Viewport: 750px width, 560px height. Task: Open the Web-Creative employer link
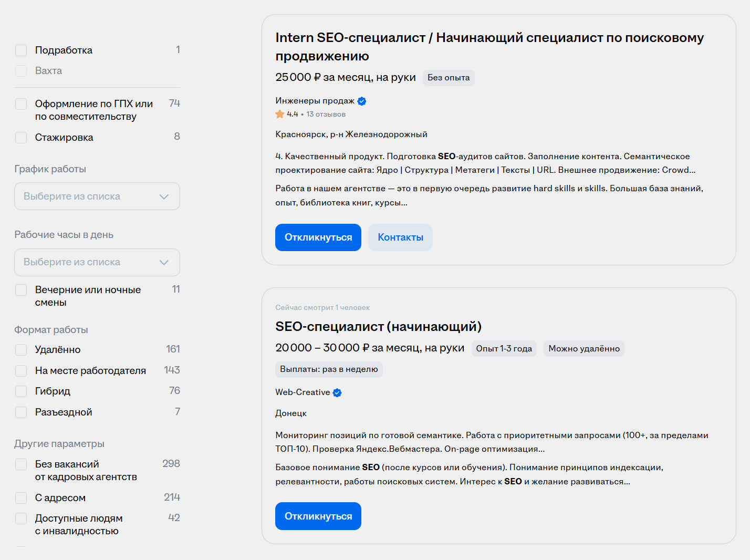(303, 392)
